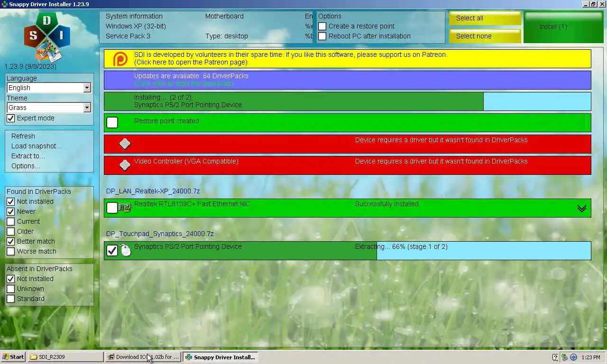Click the Type: desktop label
Image resolution: width=607 pixels, height=364 pixels.
pyautogui.click(x=227, y=36)
